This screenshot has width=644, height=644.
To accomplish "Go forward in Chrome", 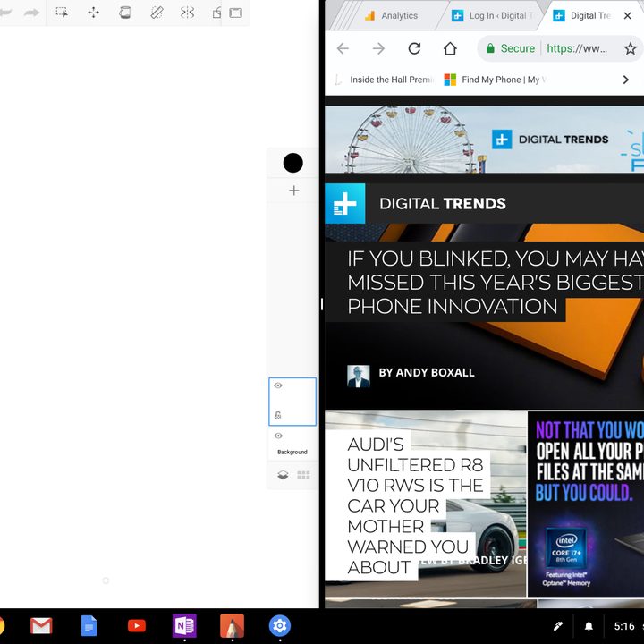I will pos(378,48).
